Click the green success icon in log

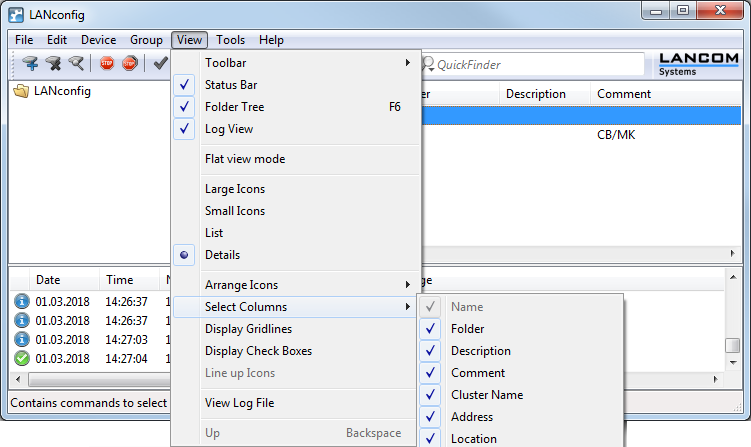pyautogui.click(x=21, y=358)
